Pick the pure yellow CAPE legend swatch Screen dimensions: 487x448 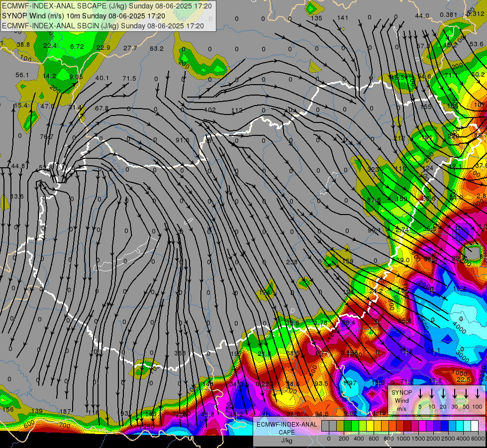(x=370, y=426)
